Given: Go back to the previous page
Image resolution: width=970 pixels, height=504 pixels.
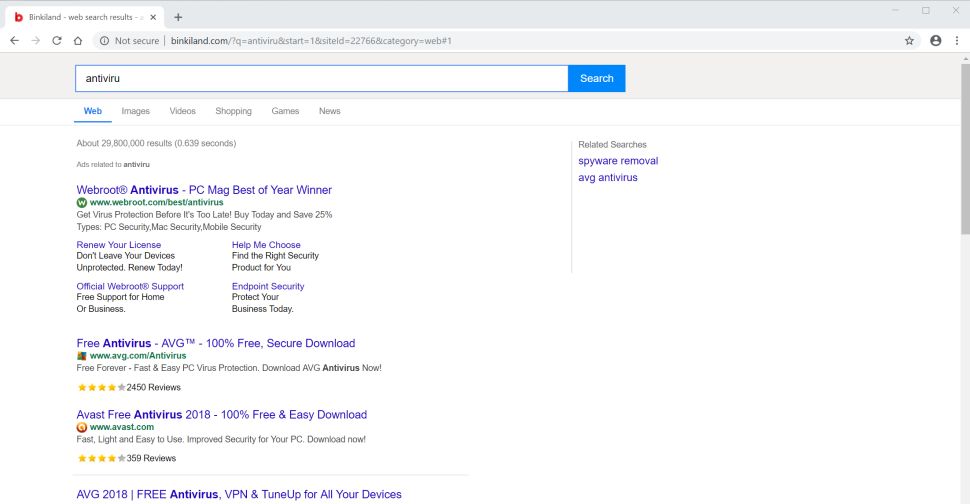Looking at the screenshot, I should click(15, 41).
